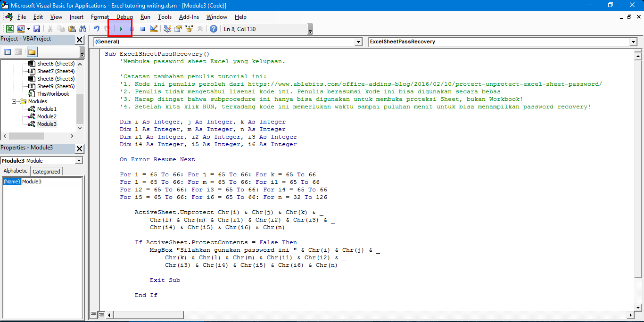Collapse the Modules folder in project tree
Screen dimensions: 644x322
pyautogui.click(x=15, y=101)
